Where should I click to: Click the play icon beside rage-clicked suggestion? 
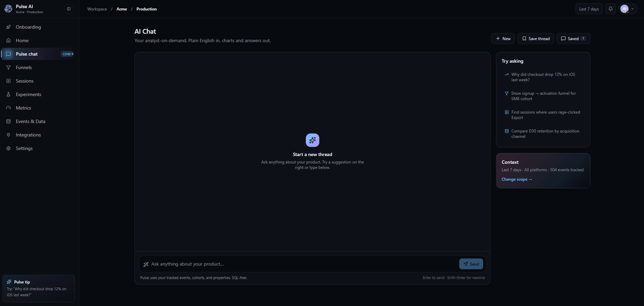point(507,112)
